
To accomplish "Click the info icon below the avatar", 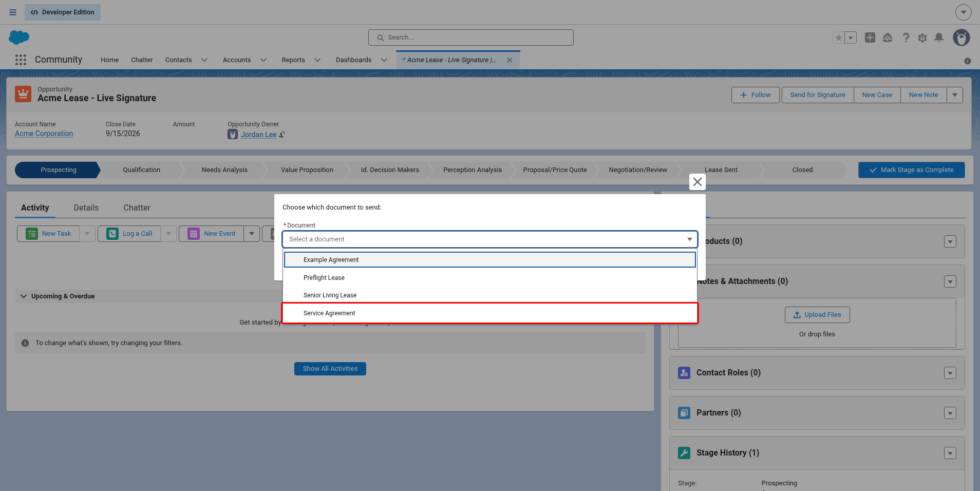I will 968,61.
